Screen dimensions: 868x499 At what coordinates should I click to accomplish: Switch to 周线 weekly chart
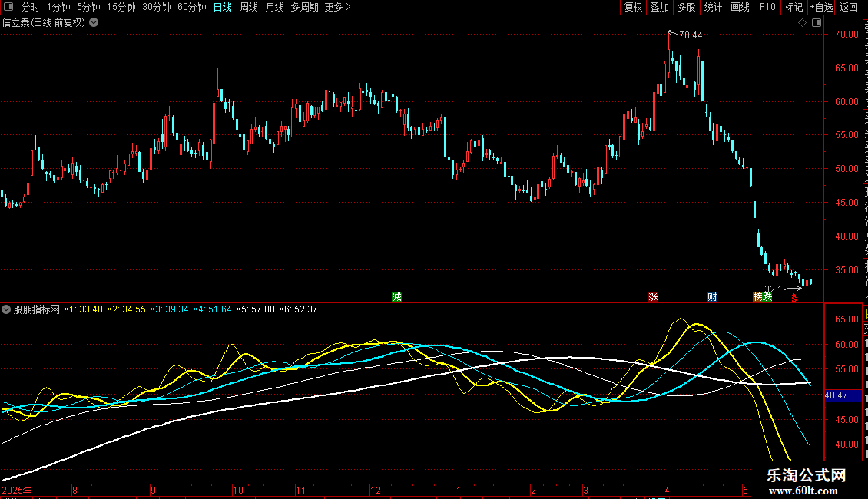249,7
